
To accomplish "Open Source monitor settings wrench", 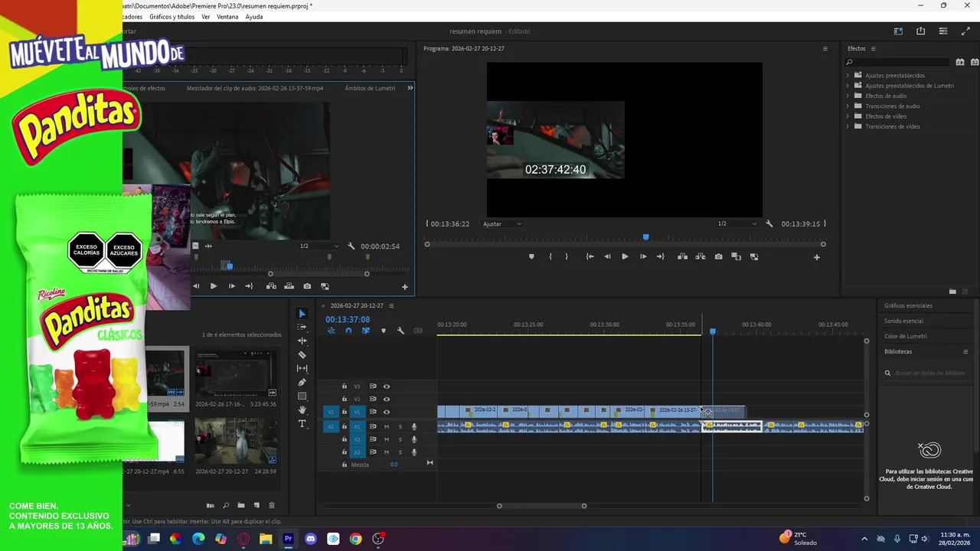I will [x=351, y=246].
